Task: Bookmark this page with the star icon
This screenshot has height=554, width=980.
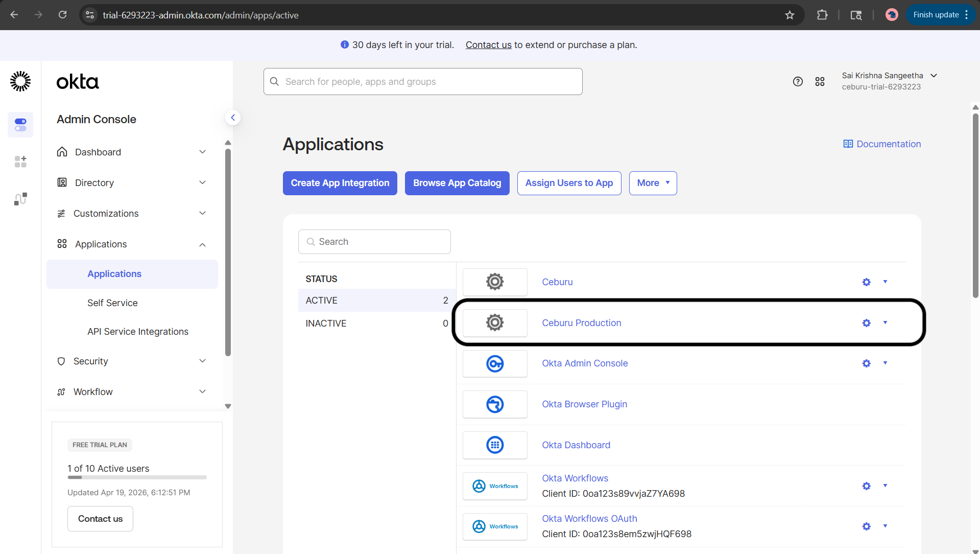Action: (790, 15)
